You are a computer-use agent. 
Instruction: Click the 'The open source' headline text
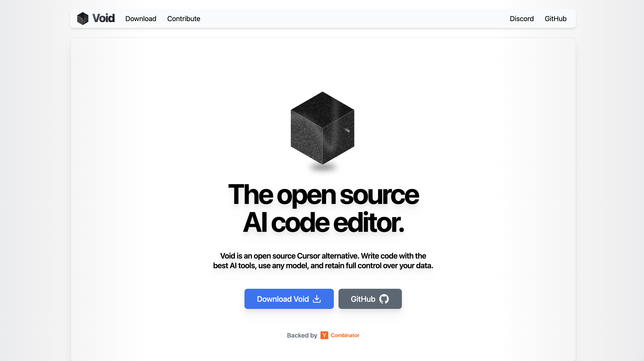click(324, 195)
